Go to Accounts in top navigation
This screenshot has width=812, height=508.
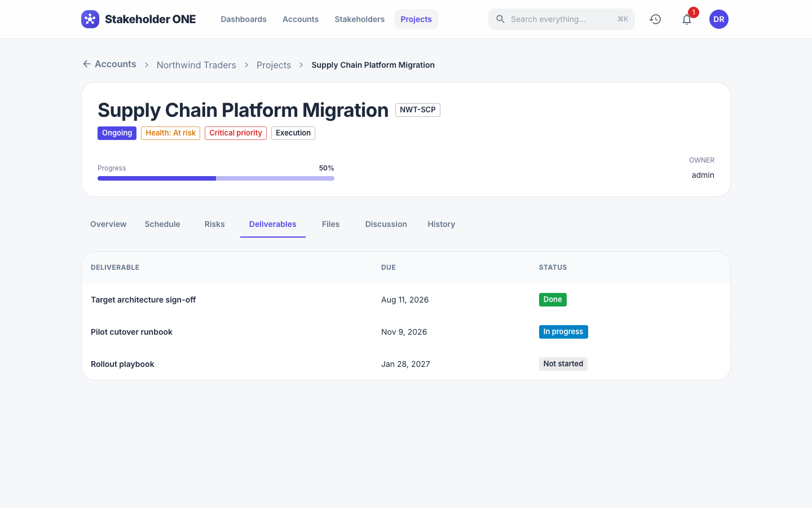(301, 19)
